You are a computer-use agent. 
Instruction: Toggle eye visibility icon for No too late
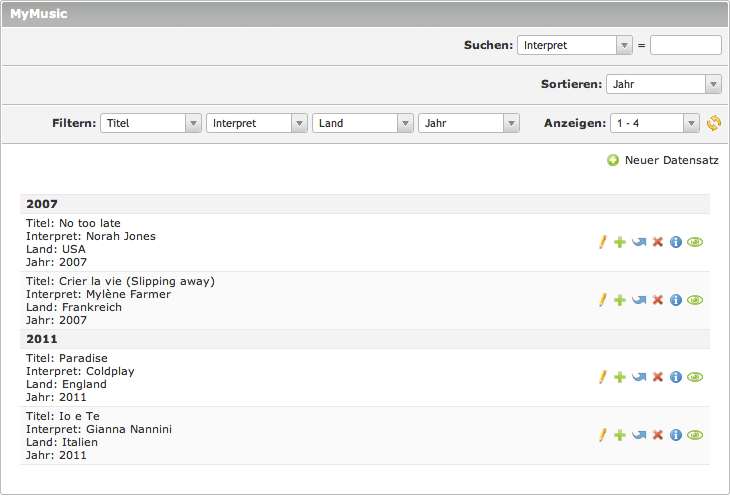click(x=695, y=242)
